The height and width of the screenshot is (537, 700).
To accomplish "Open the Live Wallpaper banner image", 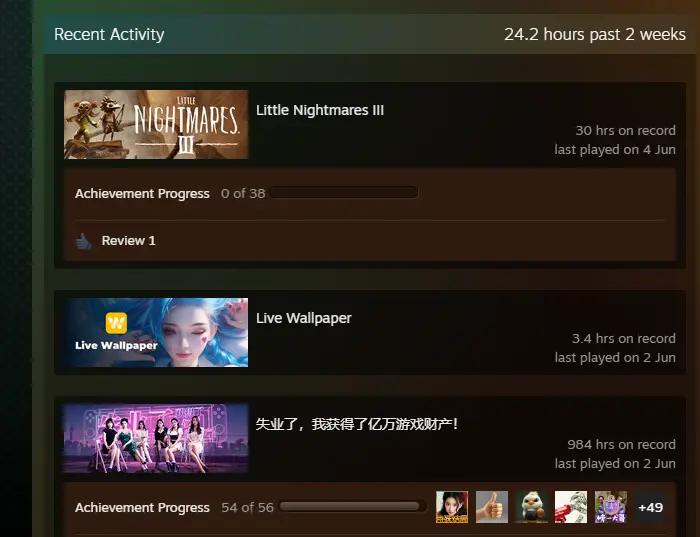I will pyautogui.click(x=156, y=333).
